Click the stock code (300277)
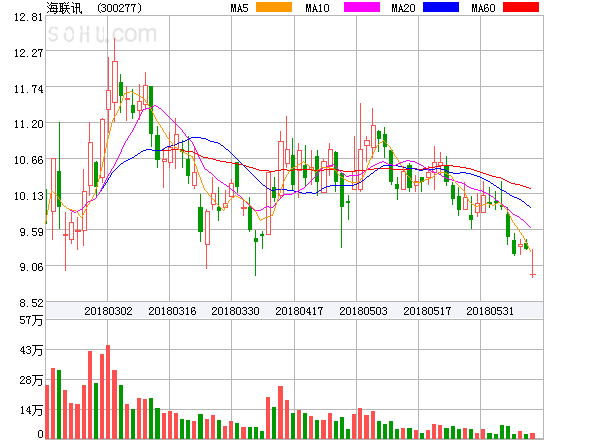This screenshot has width=600, height=440. [x=119, y=8]
